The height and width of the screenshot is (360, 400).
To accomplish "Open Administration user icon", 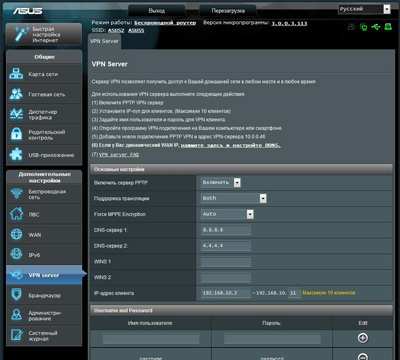I will point(16,315).
